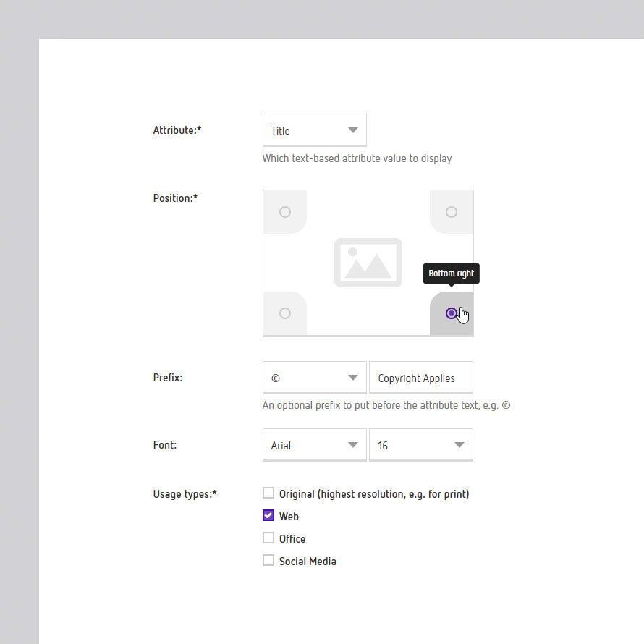Enable the Original highest resolution checkbox
This screenshot has width=644, height=644.
[268, 493]
